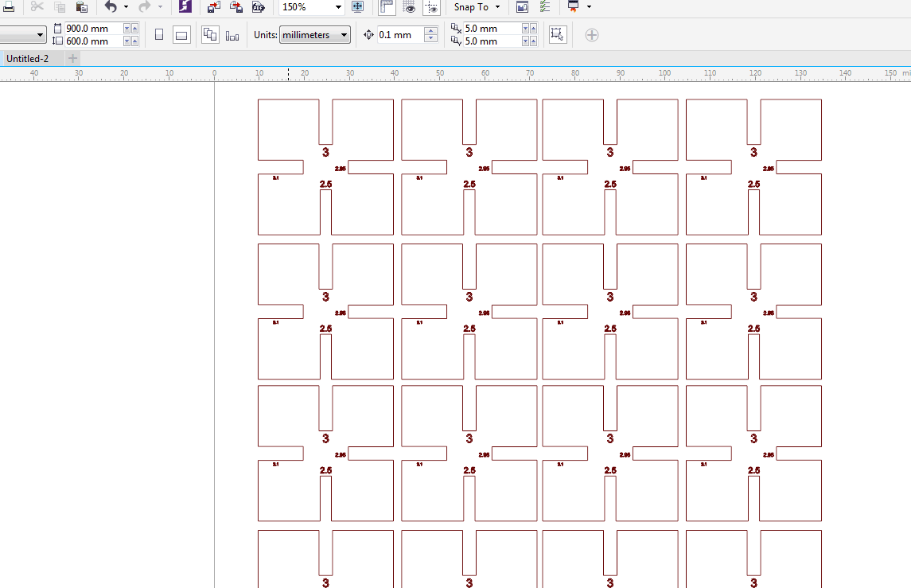Screen dimensions: 911x588
Task: Click the Cut scissors icon
Action: (37, 7)
